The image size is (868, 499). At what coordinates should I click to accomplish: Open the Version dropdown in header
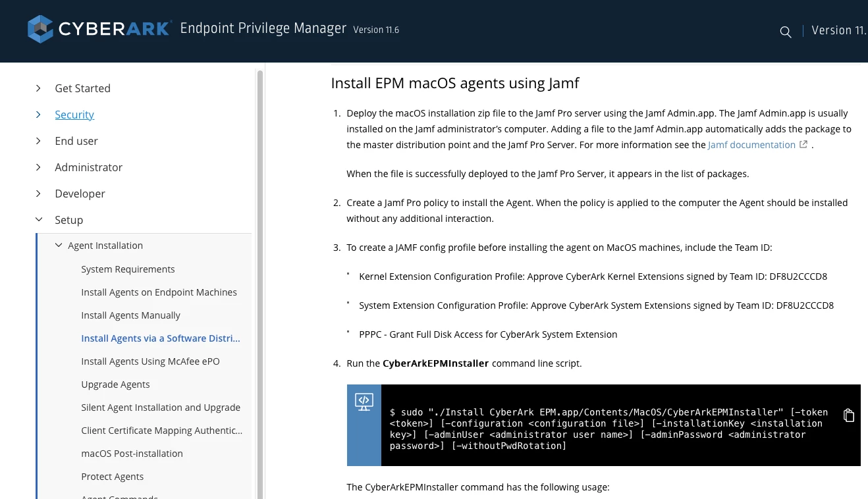(839, 30)
